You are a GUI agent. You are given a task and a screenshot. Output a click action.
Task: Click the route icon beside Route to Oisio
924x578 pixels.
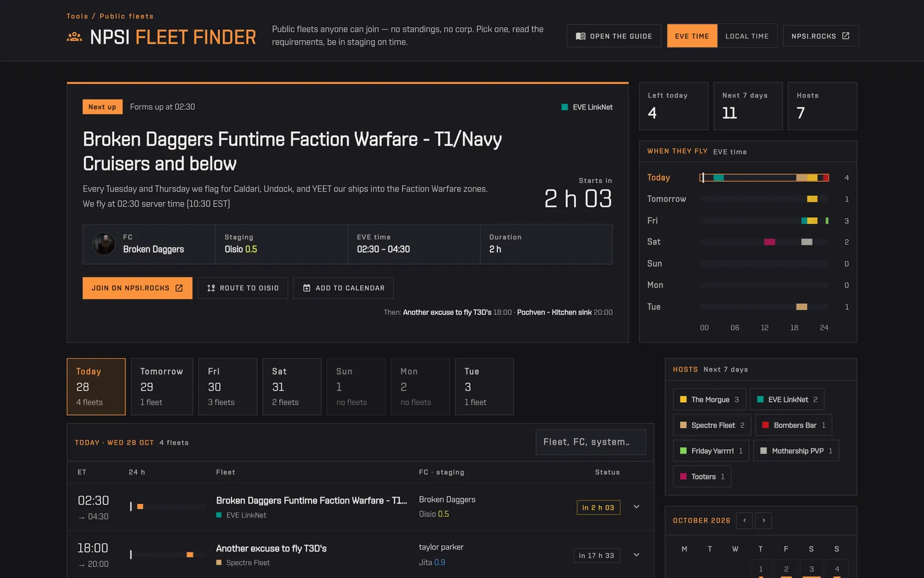click(211, 288)
